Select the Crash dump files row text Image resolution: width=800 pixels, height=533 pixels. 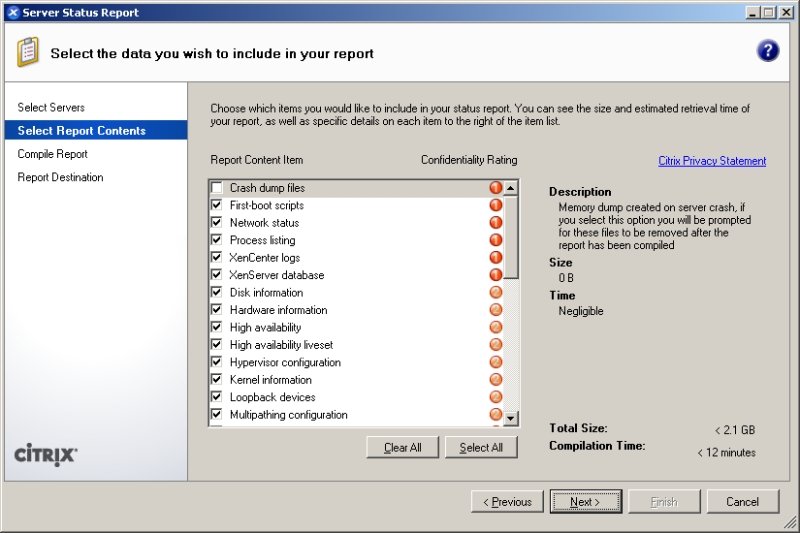click(x=267, y=188)
